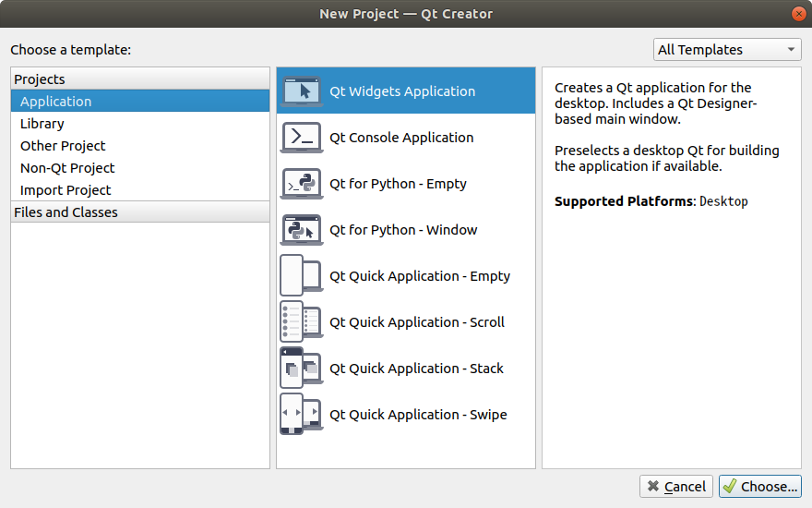The image size is (812, 508).
Task: Open the All Templates dropdown
Action: coord(727,50)
